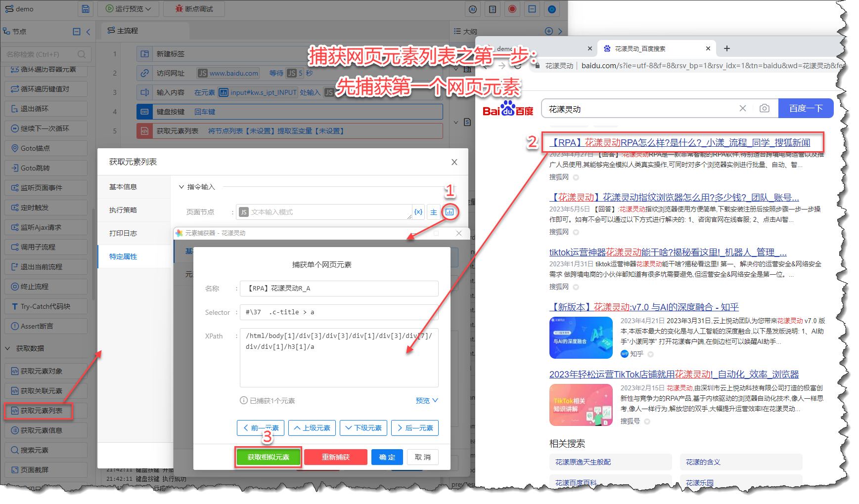859x504 pixels.
Task: Click the element capture icon beside 页面节点
Action: 450,212
